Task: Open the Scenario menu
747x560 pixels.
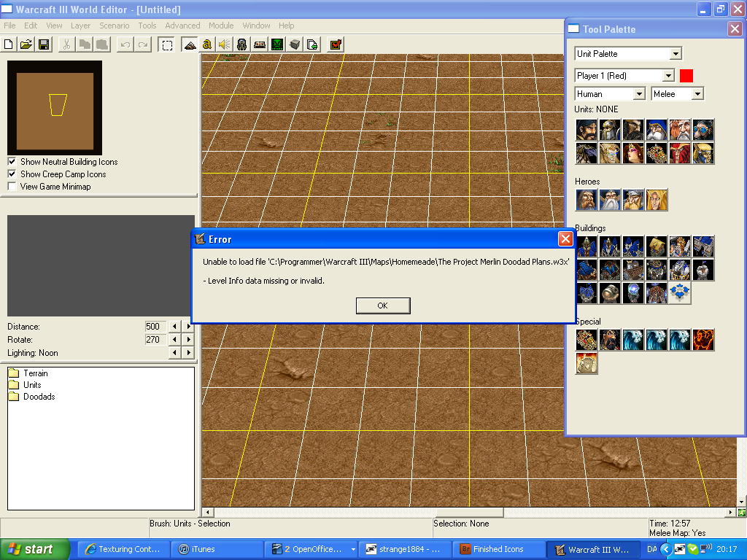Action: 115,26
